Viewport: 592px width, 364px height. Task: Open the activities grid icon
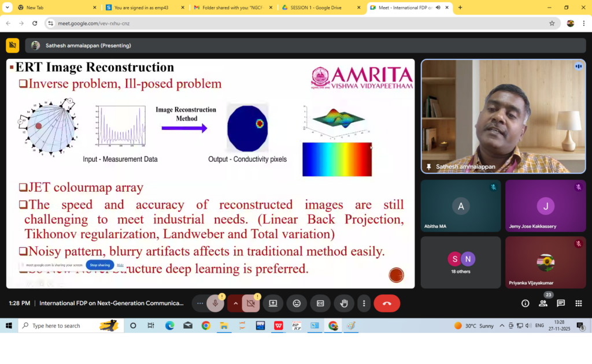[578, 303]
